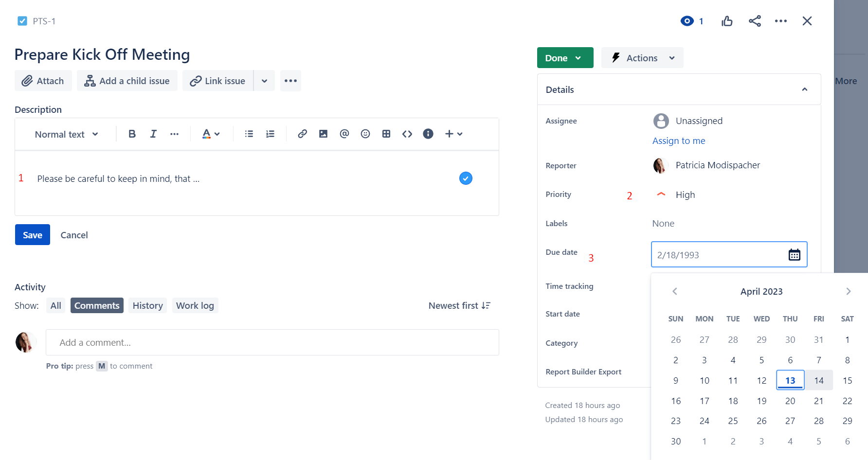Vote with the thumbs up icon
Image resolution: width=868 pixels, height=460 pixels.
point(727,21)
